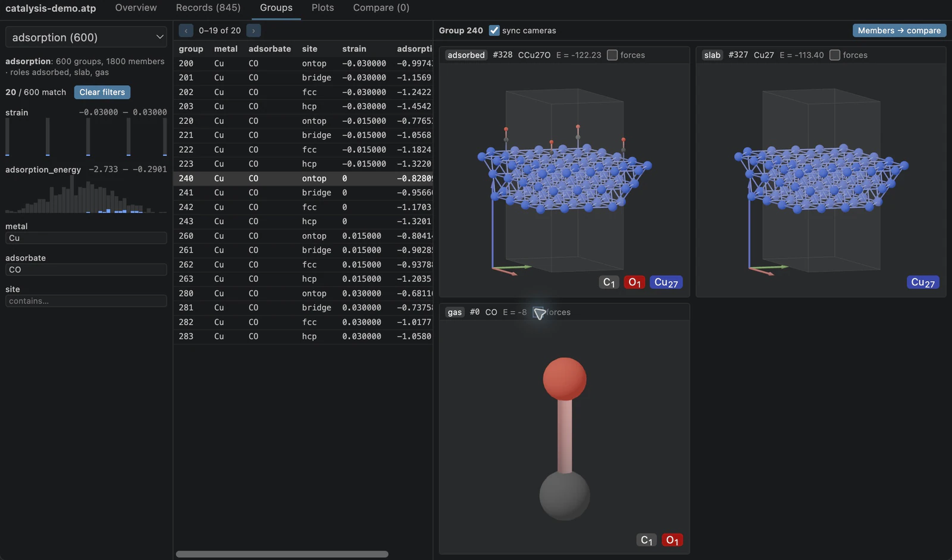Click the strain histogram range filter
The width and height of the screenshot is (952, 560).
pyautogui.click(x=86, y=137)
